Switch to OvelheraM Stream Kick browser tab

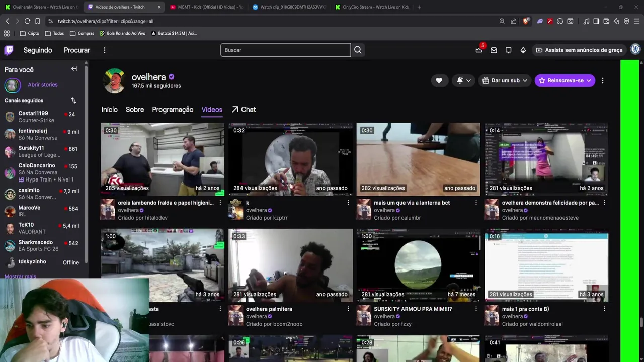point(40,7)
